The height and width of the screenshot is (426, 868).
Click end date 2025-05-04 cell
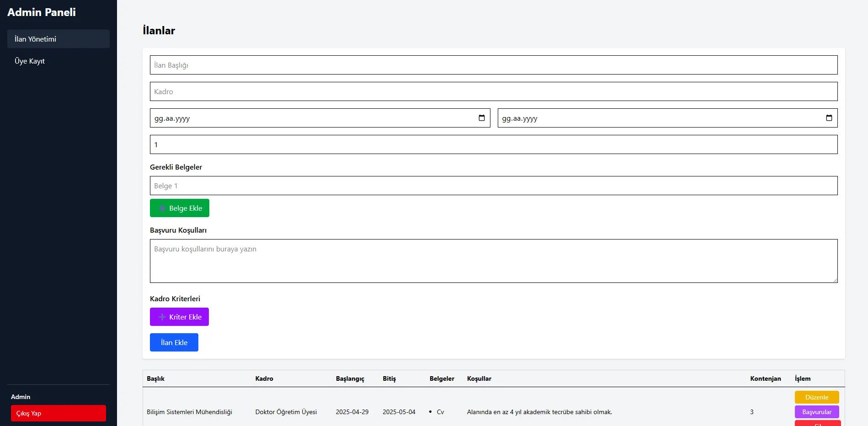tap(399, 412)
